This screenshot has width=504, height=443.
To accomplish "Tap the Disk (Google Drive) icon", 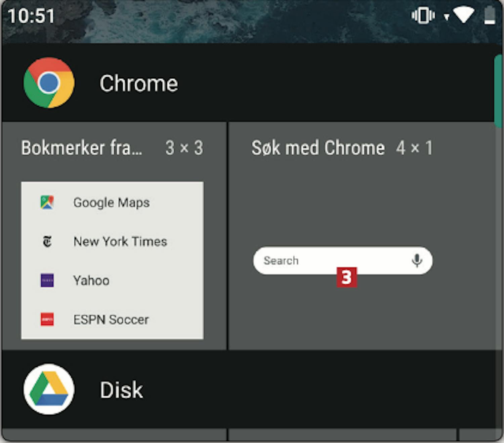I will pos(49,389).
